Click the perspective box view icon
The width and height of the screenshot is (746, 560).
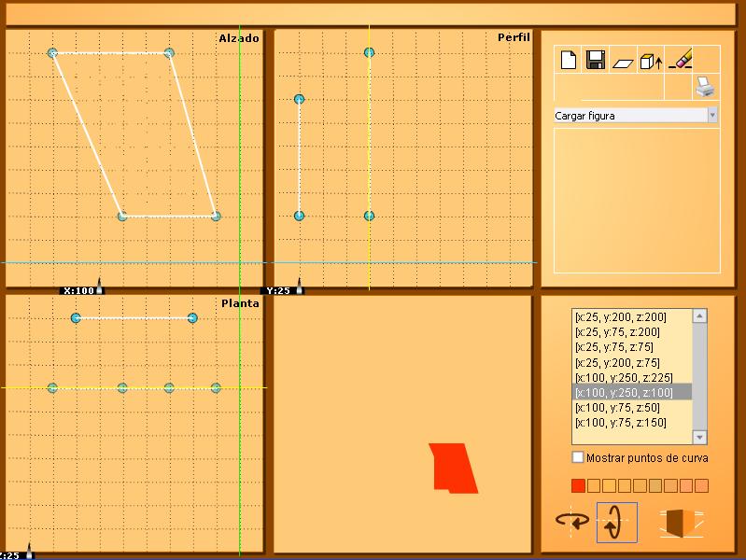(x=682, y=523)
